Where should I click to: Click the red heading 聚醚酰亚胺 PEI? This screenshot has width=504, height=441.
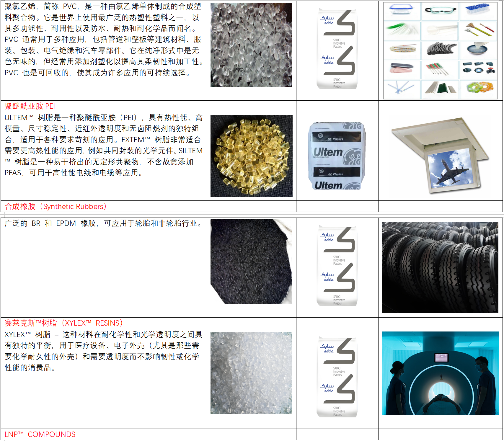[30, 106]
